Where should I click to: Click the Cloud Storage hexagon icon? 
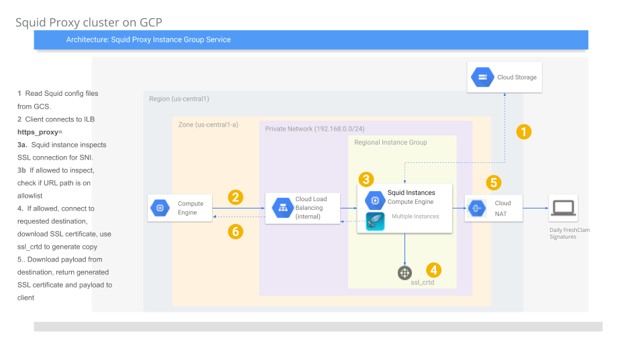pos(482,77)
